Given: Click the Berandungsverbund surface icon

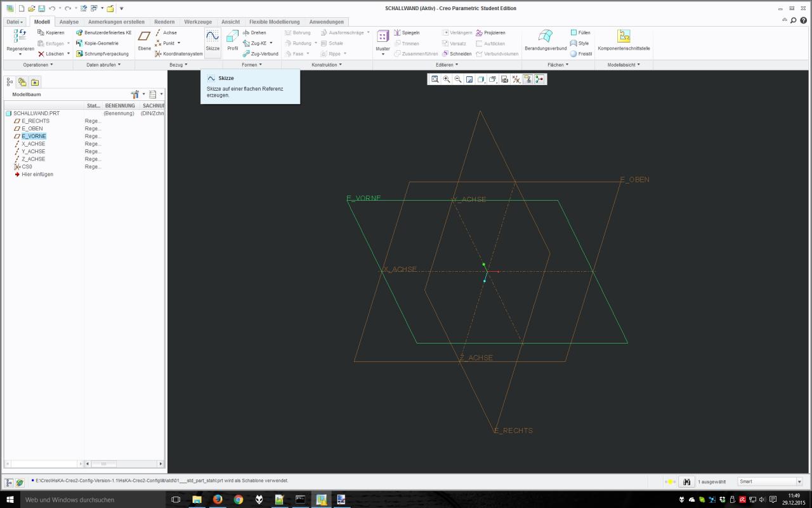Looking at the screenshot, I should point(545,39).
